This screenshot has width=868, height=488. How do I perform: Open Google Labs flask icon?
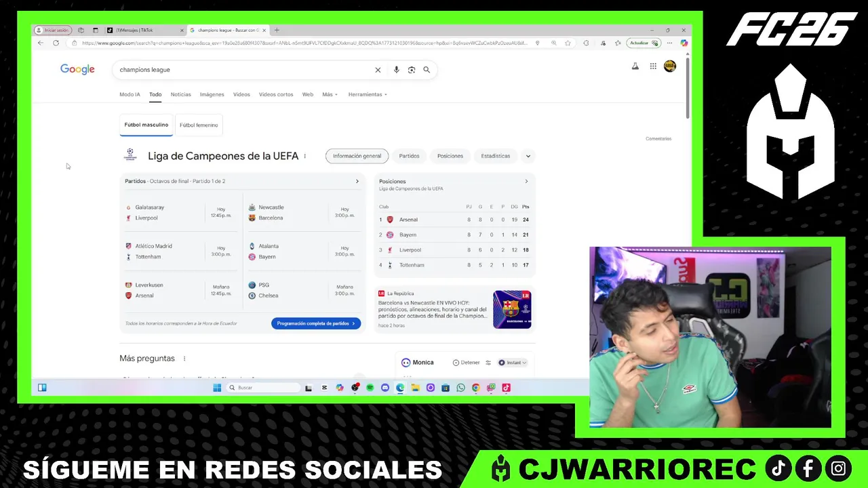[635, 66]
